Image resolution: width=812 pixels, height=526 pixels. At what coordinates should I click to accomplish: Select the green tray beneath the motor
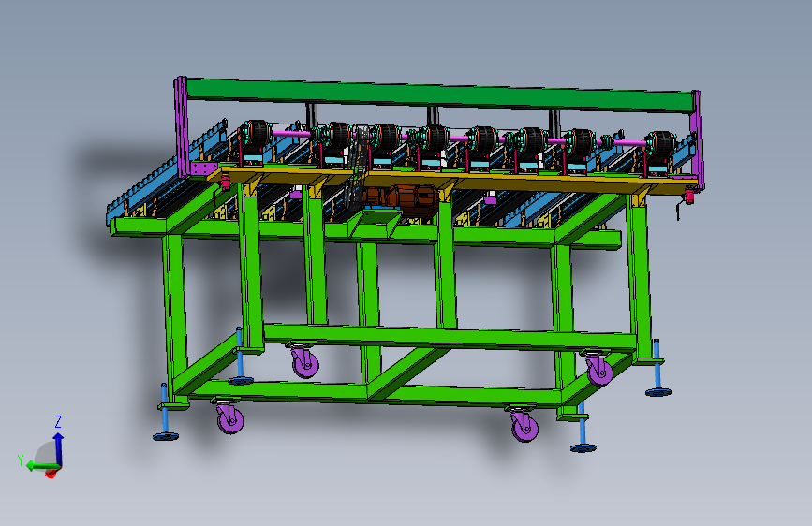tap(374, 223)
